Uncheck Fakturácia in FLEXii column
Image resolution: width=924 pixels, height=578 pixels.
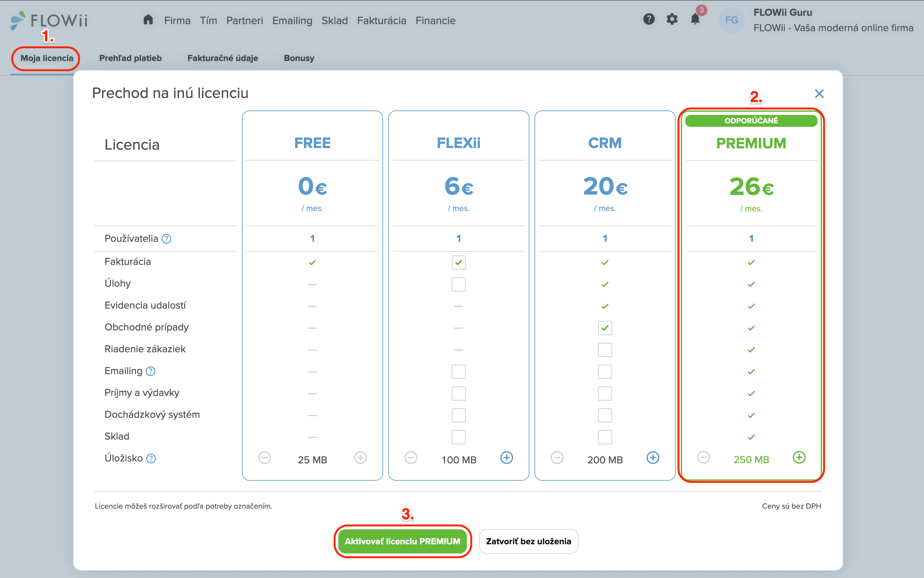(458, 262)
